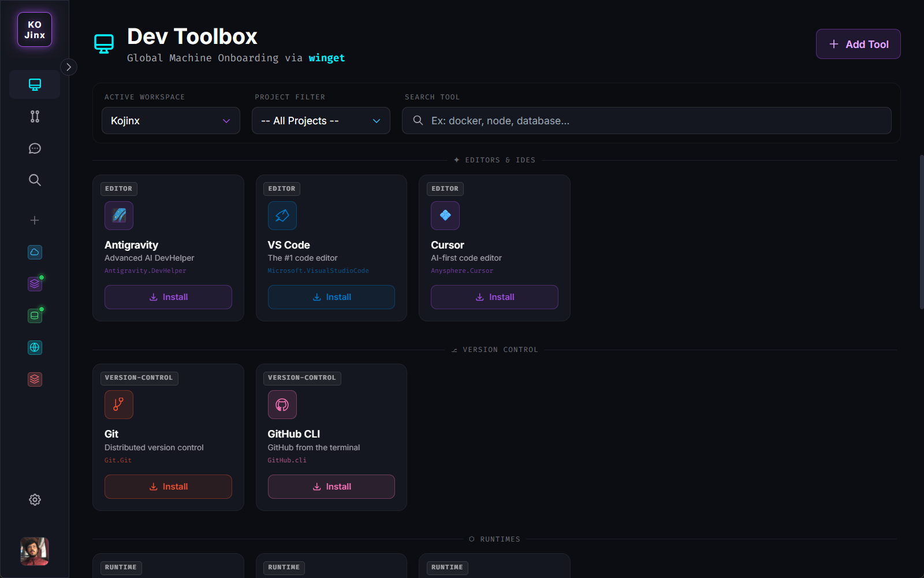Click the EDITOR tag on Cursor card
This screenshot has height=578, width=924.
445,189
